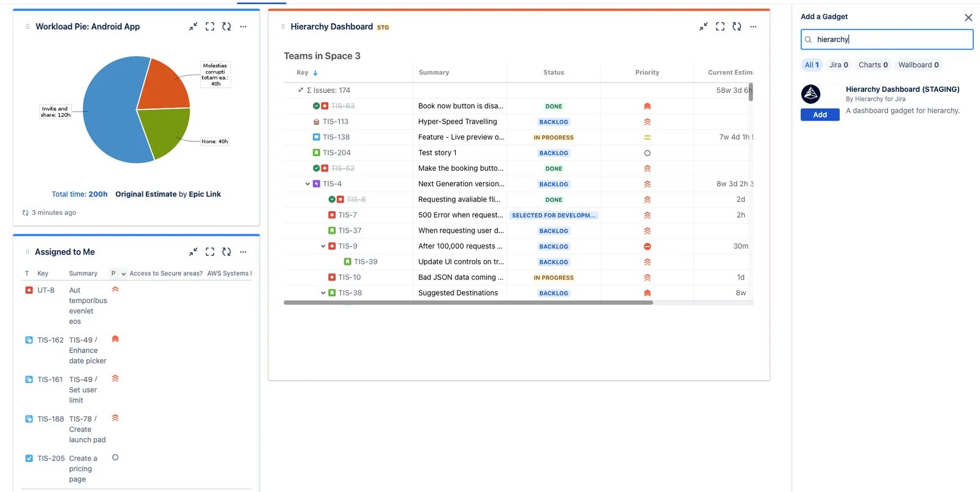Open issue TIS-162 in Assigned to Me
This screenshot has height=492, width=980.
[x=50, y=340]
